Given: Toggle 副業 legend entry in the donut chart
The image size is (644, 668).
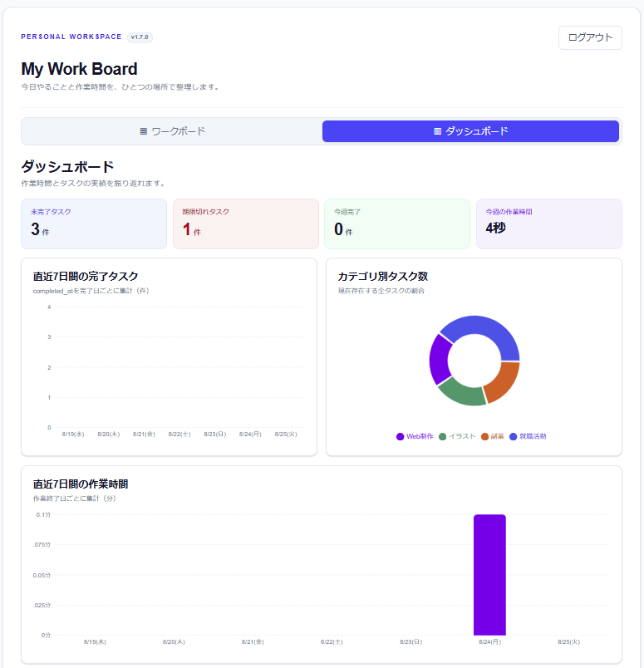Looking at the screenshot, I should tap(492, 436).
